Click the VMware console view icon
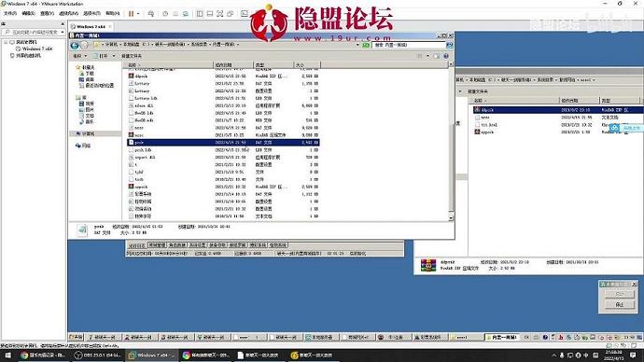 pos(244,14)
